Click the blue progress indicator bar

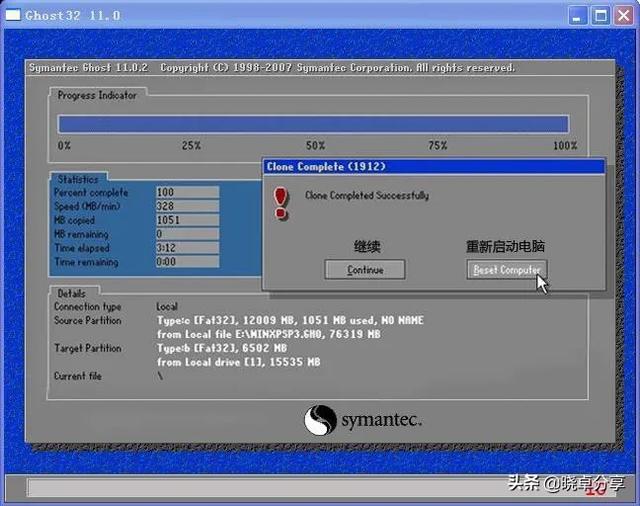(313, 124)
